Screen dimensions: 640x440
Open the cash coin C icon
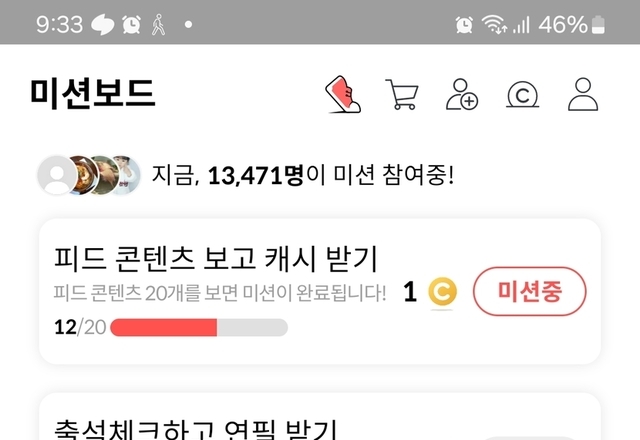tap(522, 95)
